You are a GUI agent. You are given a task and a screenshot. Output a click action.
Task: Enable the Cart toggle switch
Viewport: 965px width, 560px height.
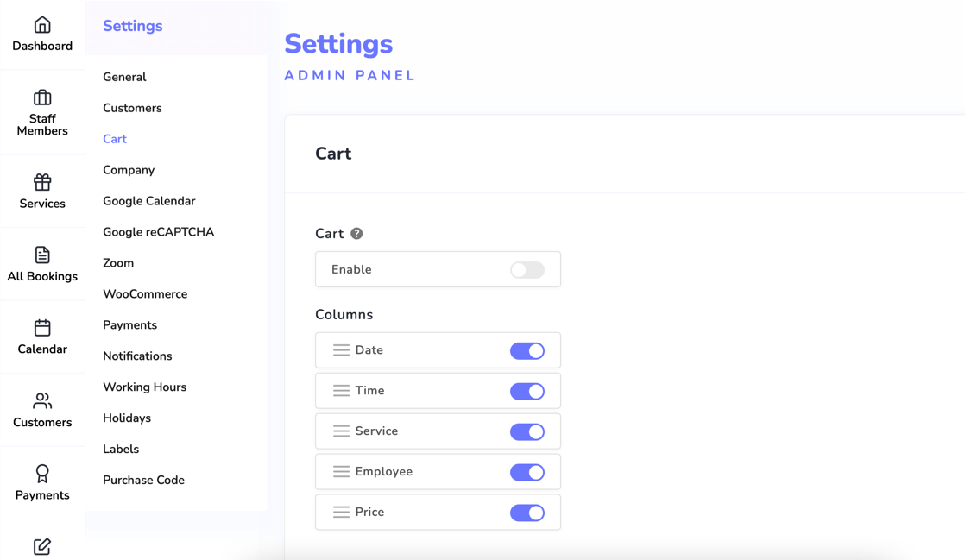[527, 270]
